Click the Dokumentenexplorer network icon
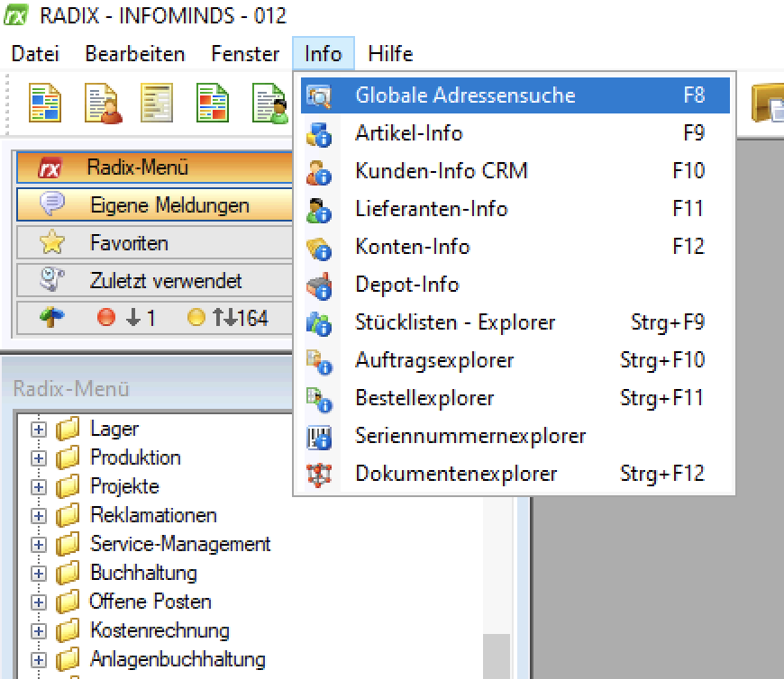 pyautogui.click(x=319, y=475)
